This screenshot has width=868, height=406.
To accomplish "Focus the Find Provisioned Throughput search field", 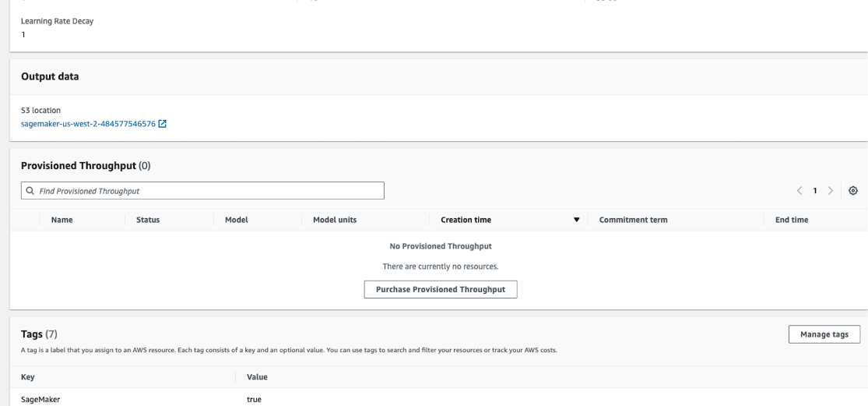I will point(202,190).
